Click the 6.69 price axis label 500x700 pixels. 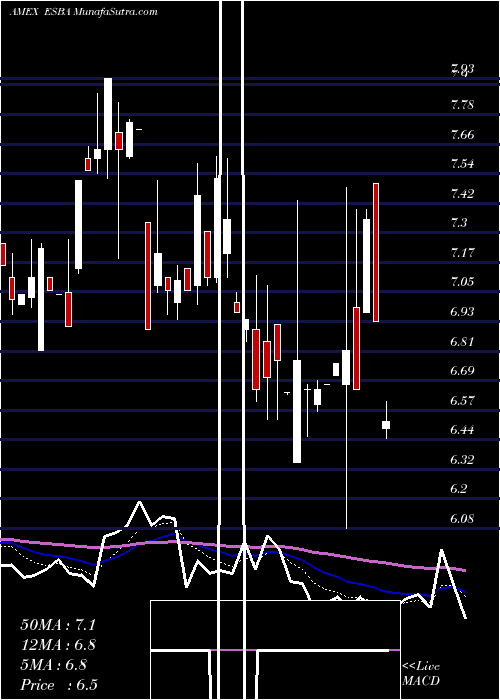coord(462,371)
